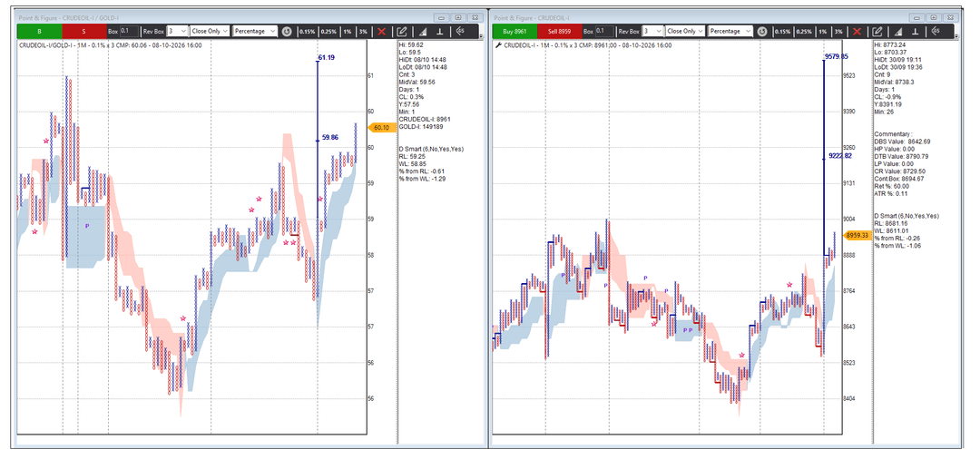This screenshot has width=980, height=459.
Task: Open toolbar overflow grip in CRUDEOIL-I window
Action: (955, 34)
